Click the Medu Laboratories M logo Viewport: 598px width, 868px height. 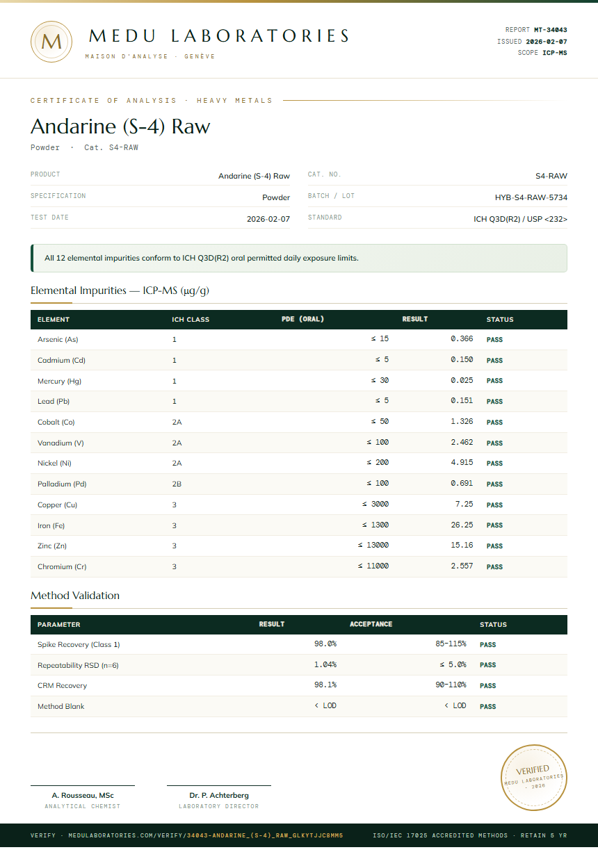(x=51, y=42)
